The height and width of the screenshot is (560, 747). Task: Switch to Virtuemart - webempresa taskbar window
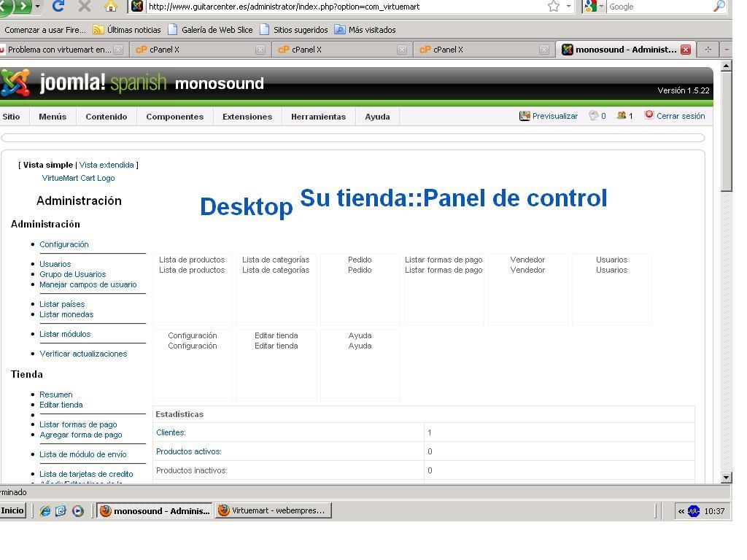point(274,510)
